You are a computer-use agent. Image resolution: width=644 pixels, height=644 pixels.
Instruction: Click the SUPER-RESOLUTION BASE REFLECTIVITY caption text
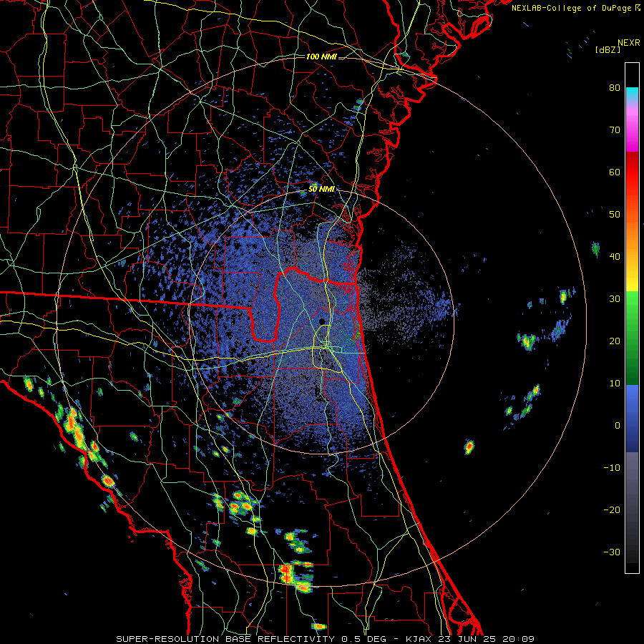[225, 639]
